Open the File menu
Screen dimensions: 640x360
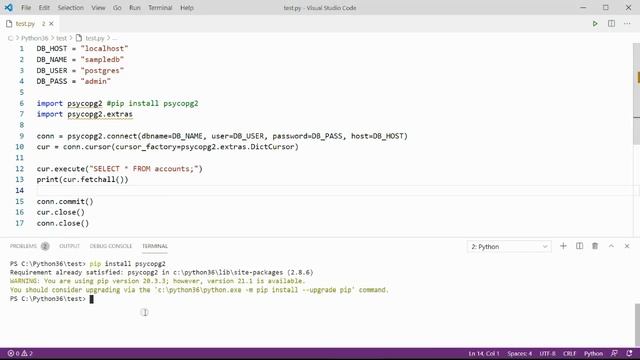(26, 8)
